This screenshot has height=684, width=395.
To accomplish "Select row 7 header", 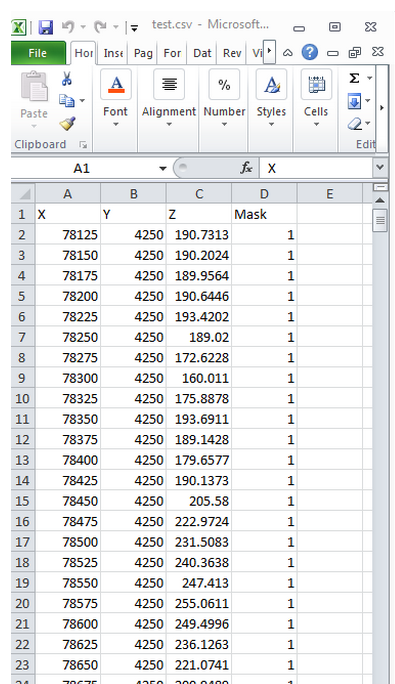I will tap(23, 337).
